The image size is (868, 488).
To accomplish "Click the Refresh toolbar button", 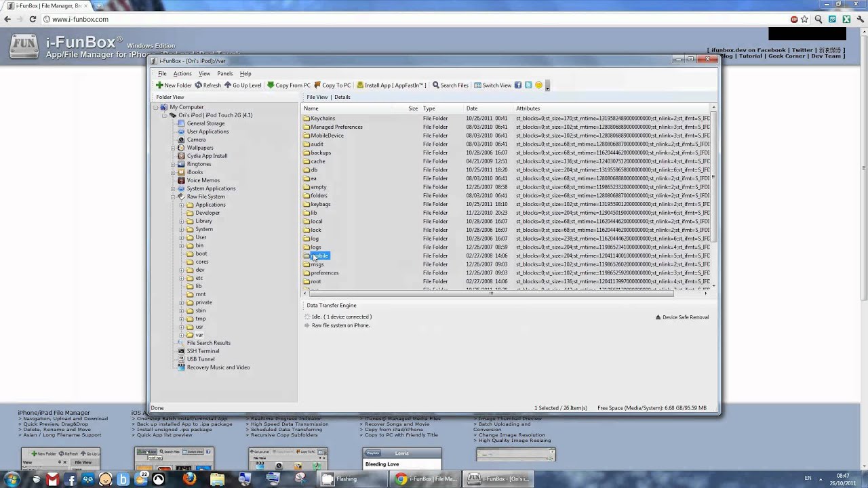I will click(x=208, y=85).
